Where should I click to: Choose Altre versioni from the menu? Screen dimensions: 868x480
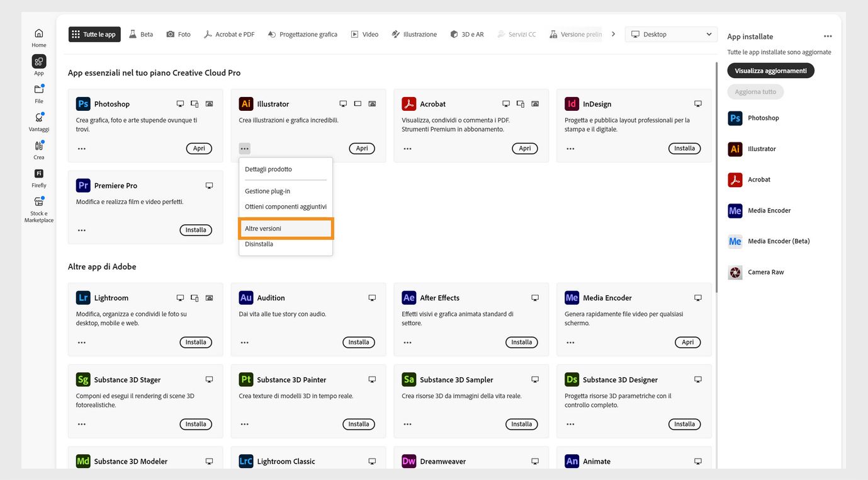tap(286, 229)
